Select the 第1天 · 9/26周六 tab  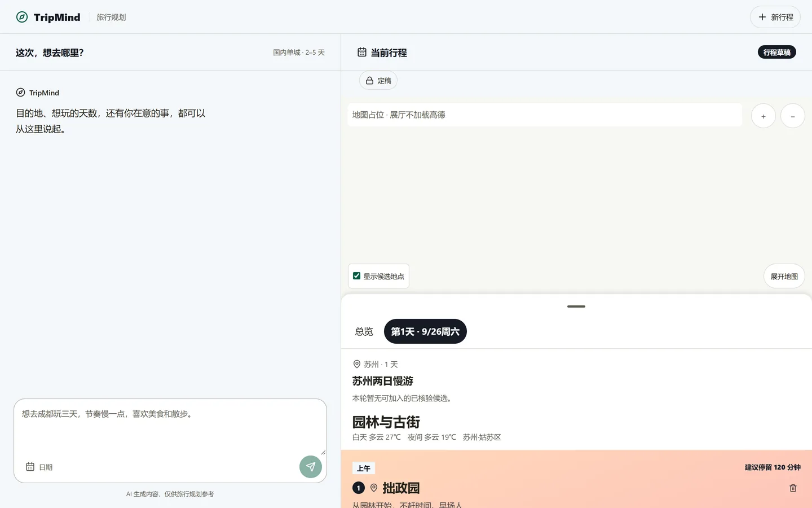coord(425,331)
